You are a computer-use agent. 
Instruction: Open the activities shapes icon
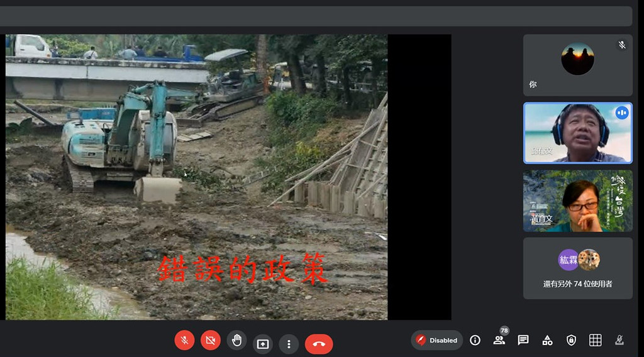tap(547, 340)
